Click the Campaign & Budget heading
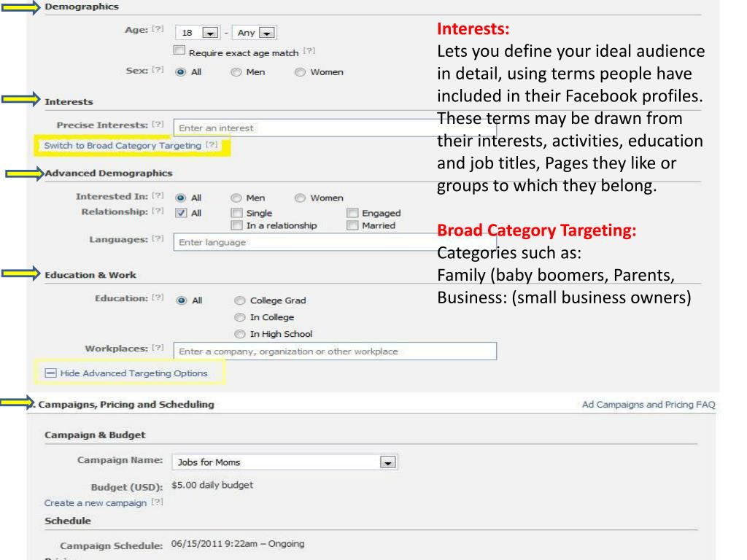 [x=95, y=435]
